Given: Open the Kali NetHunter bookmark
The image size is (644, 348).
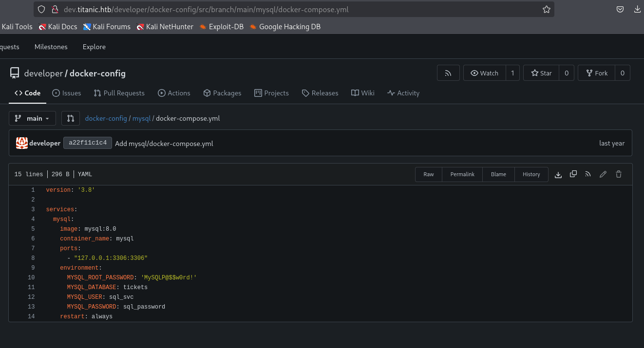Looking at the screenshot, I should (x=165, y=27).
